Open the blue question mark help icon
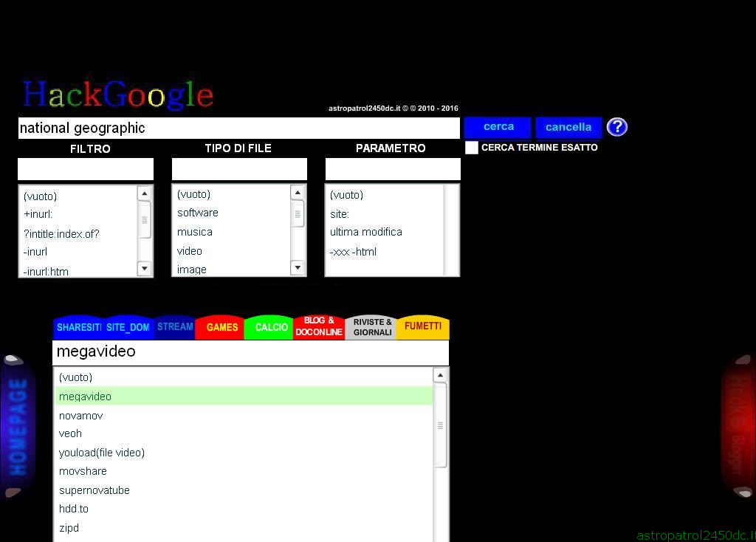Viewport: 756px width, 542px height. coord(616,127)
